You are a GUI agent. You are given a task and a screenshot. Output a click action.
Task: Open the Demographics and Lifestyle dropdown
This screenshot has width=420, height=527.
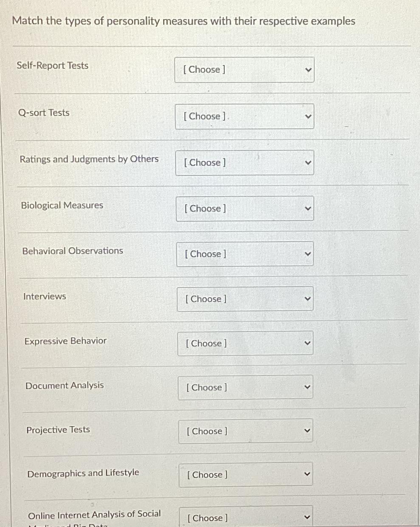(245, 474)
